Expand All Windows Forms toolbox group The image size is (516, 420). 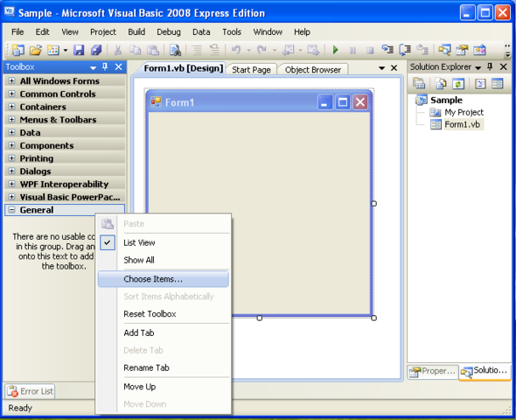[x=11, y=80]
